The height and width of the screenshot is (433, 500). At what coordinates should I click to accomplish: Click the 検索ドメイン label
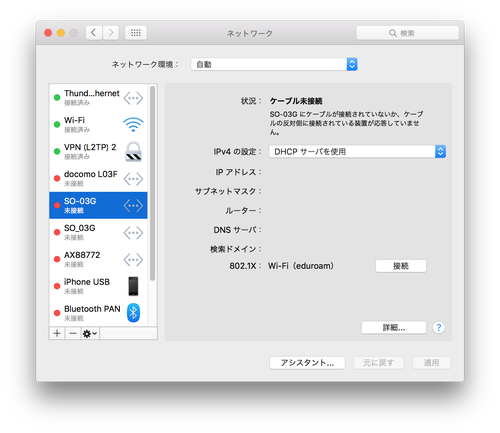pyautogui.click(x=236, y=249)
